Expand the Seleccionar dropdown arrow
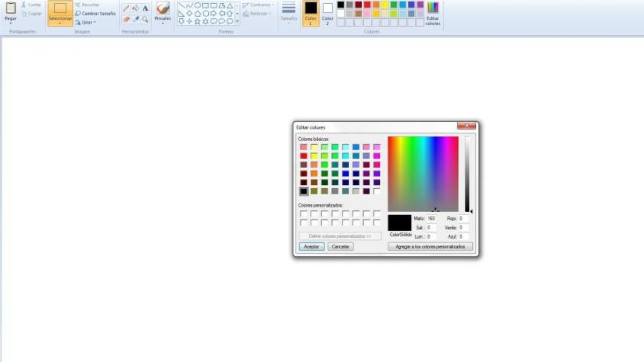This screenshot has height=362, width=644. click(x=60, y=24)
